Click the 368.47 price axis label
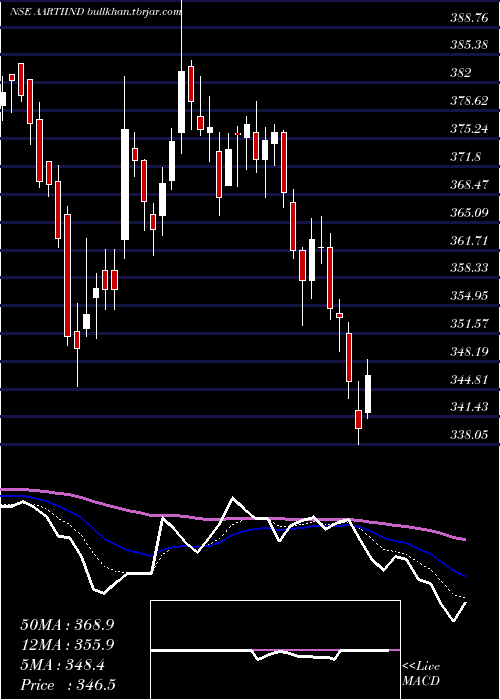The height and width of the screenshot is (700, 500). coord(469,184)
